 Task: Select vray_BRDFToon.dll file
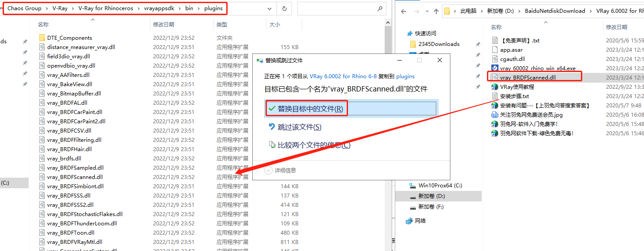(71, 233)
